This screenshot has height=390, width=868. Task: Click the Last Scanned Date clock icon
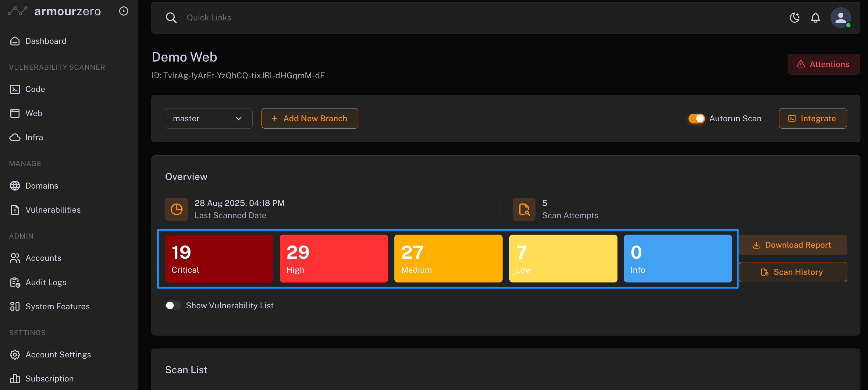(176, 209)
